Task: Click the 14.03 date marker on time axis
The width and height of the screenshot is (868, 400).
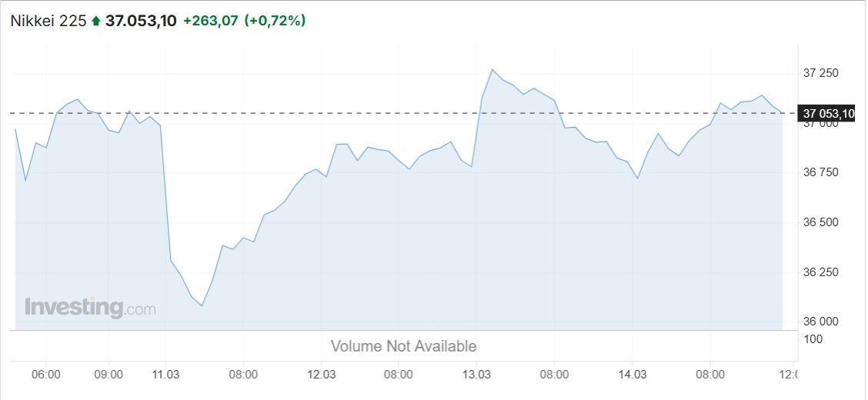Action: [633, 375]
